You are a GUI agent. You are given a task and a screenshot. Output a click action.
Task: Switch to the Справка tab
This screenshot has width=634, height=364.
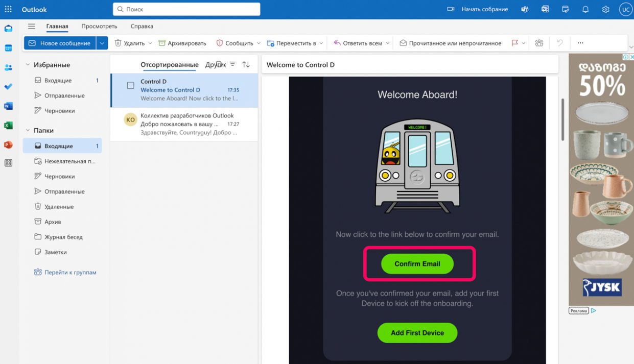[x=142, y=27]
